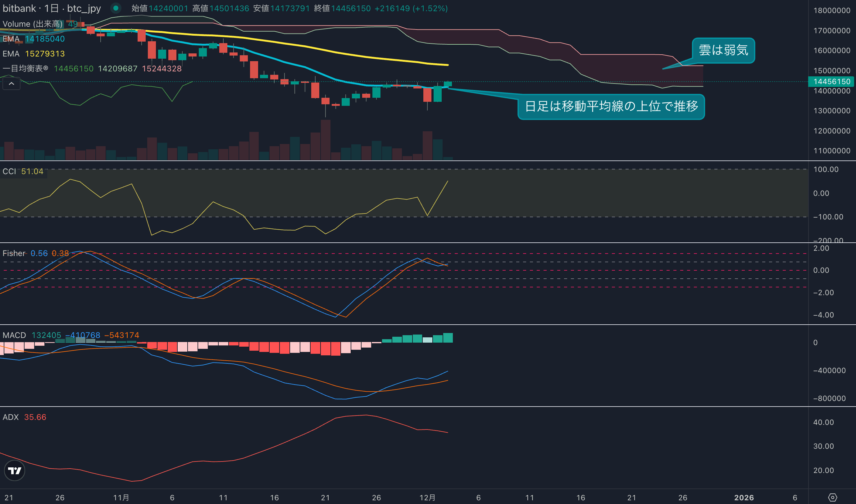Image resolution: width=856 pixels, height=504 pixels.
Task: Click the 18000000 price scale label
Action: (x=831, y=11)
